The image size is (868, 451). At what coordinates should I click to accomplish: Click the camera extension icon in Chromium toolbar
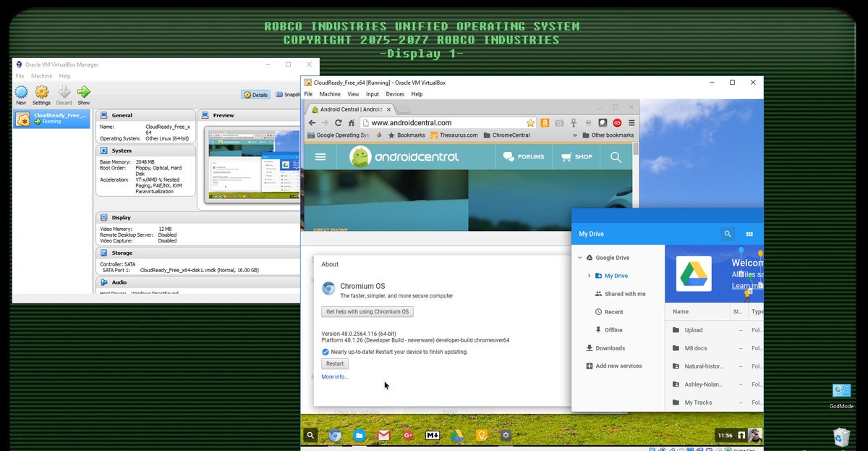click(x=559, y=123)
